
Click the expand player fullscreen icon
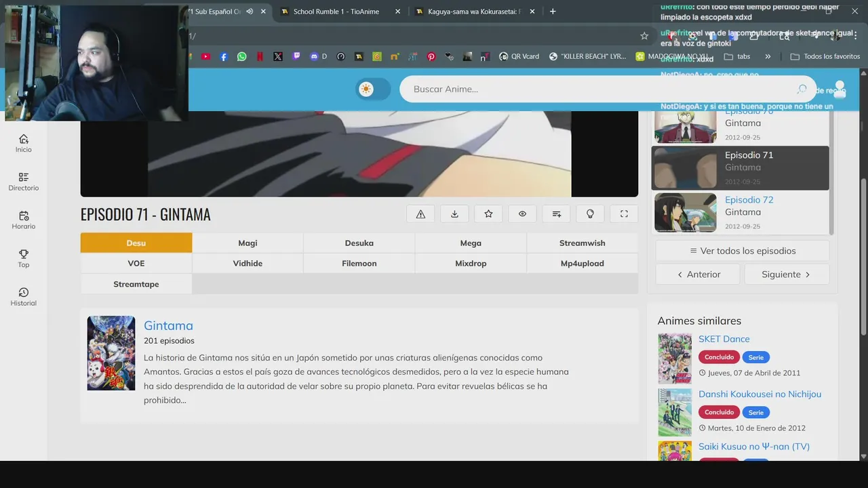point(624,213)
